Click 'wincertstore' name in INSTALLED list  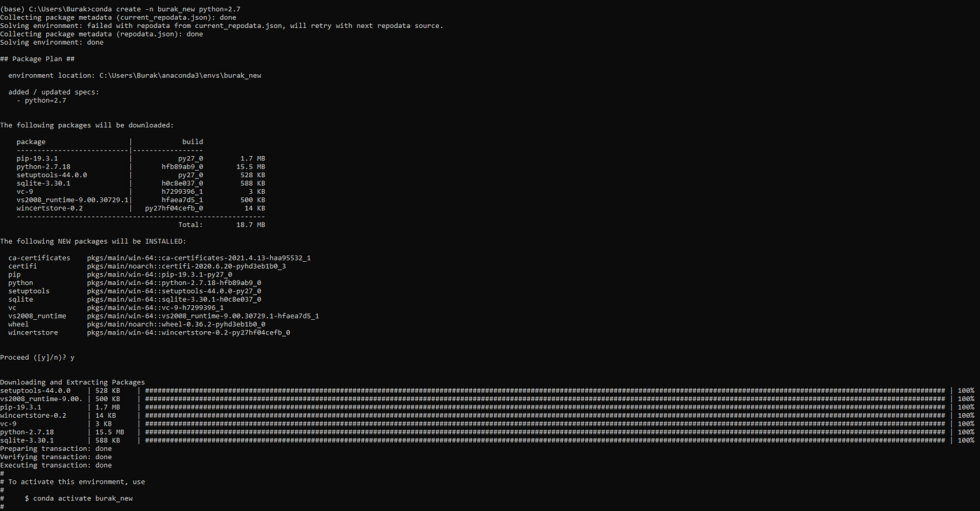point(33,333)
